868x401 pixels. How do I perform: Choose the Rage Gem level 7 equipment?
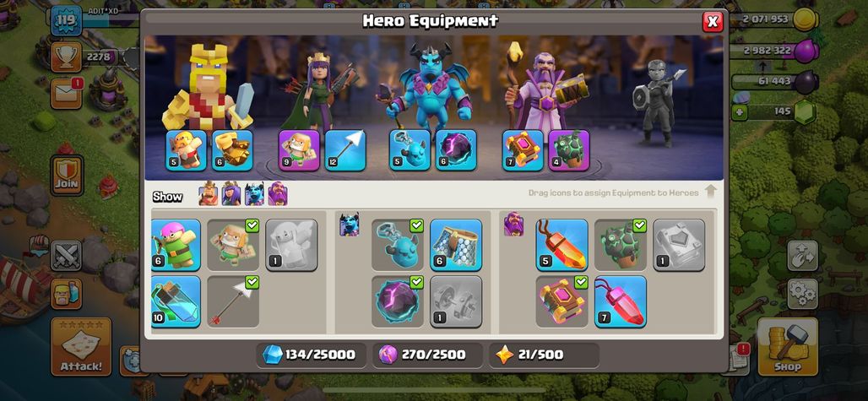[621, 301]
